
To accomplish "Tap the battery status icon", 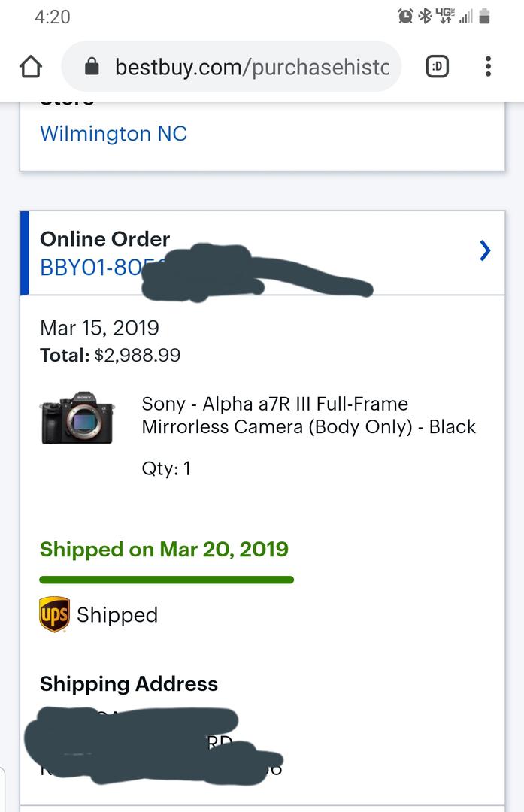I will [484, 16].
